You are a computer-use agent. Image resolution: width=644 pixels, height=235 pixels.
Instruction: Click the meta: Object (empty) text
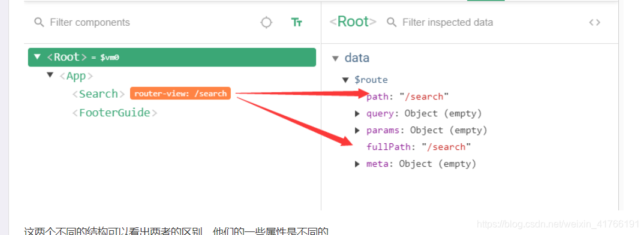pyautogui.click(x=422, y=164)
